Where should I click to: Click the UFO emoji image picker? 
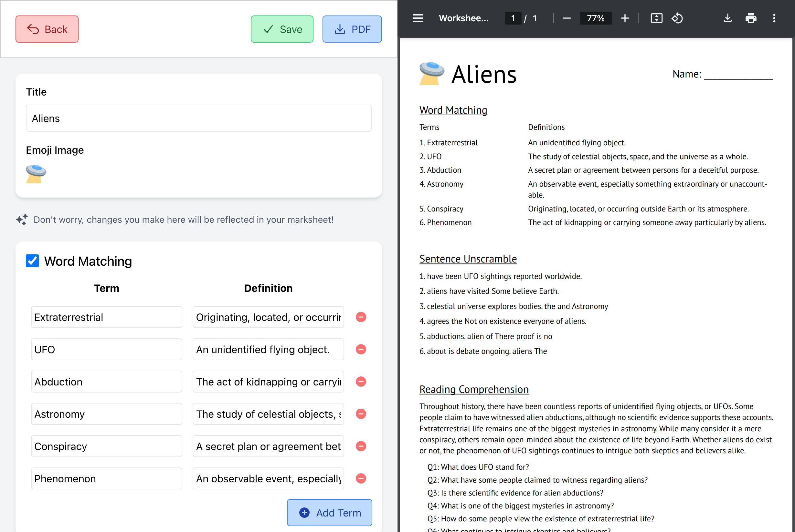[36, 174]
